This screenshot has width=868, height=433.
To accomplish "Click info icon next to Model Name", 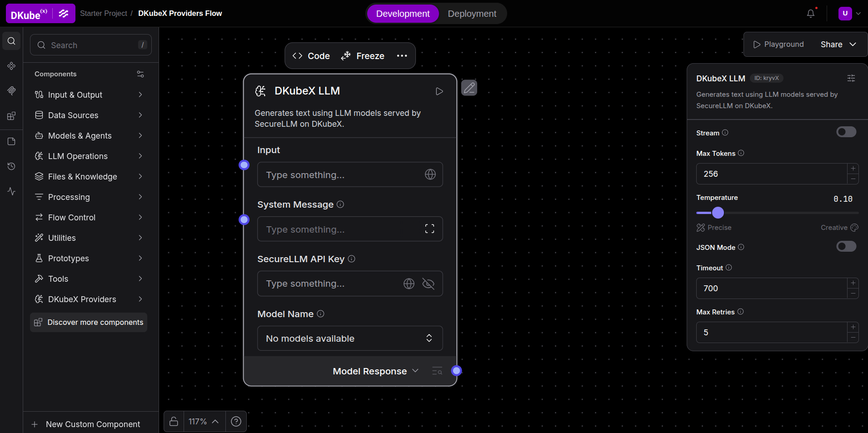I will [x=320, y=314].
